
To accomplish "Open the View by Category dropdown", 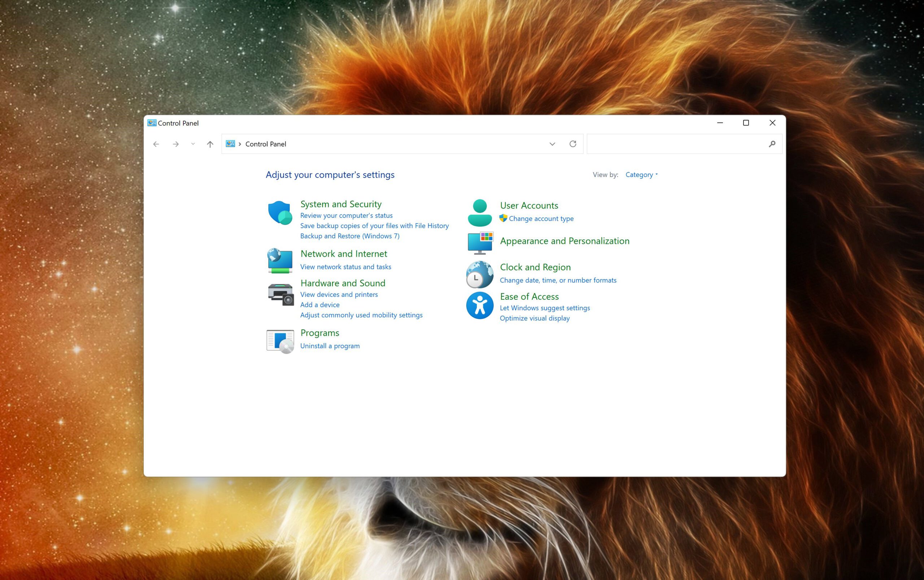I will point(641,174).
